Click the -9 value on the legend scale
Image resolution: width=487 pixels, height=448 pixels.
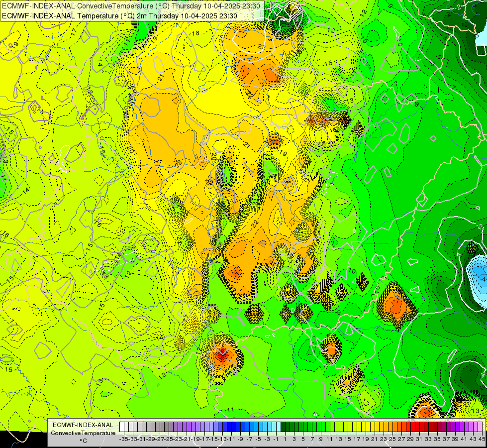240,440
